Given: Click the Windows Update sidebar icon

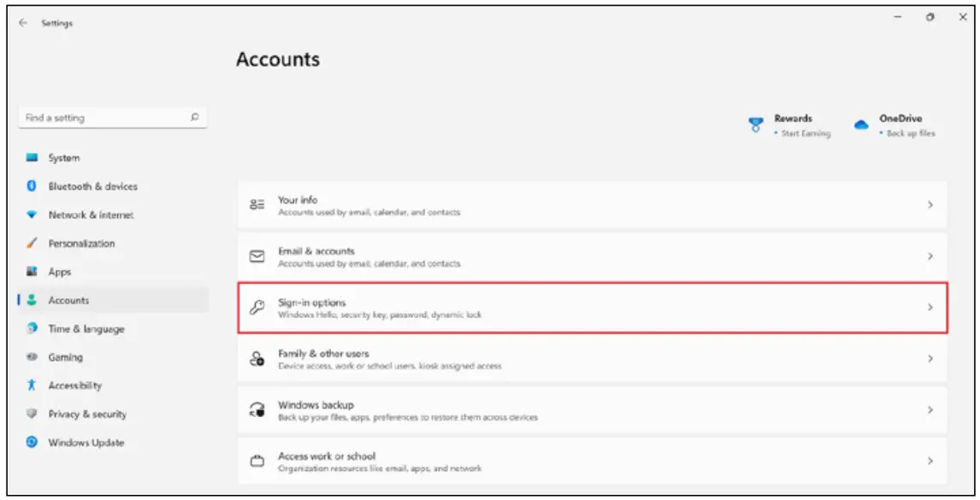Looking at the screenshot, I should click(x=32, y=443).
